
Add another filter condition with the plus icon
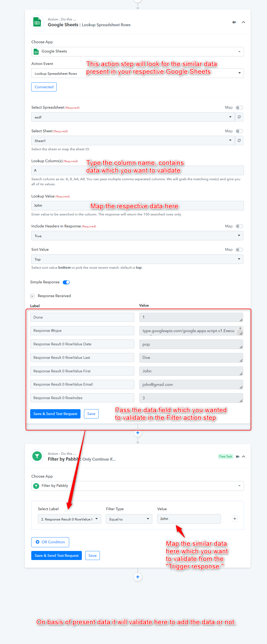(x=235, y=519)
